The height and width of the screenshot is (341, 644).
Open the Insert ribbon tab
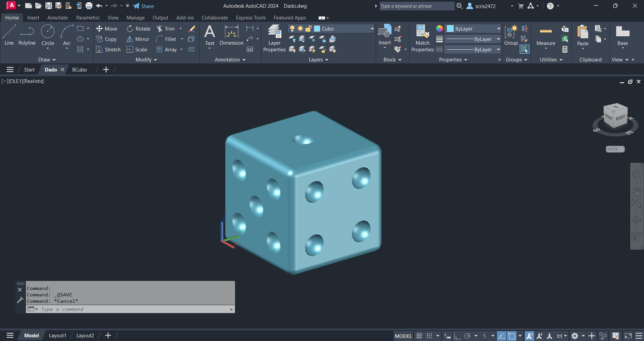[33, 18]
